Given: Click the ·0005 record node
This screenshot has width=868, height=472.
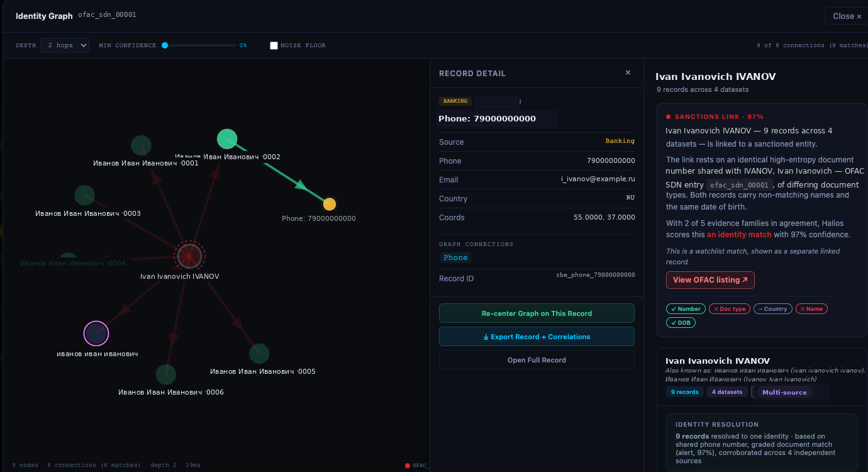Looking at the screenshot, I should (259, 354).
